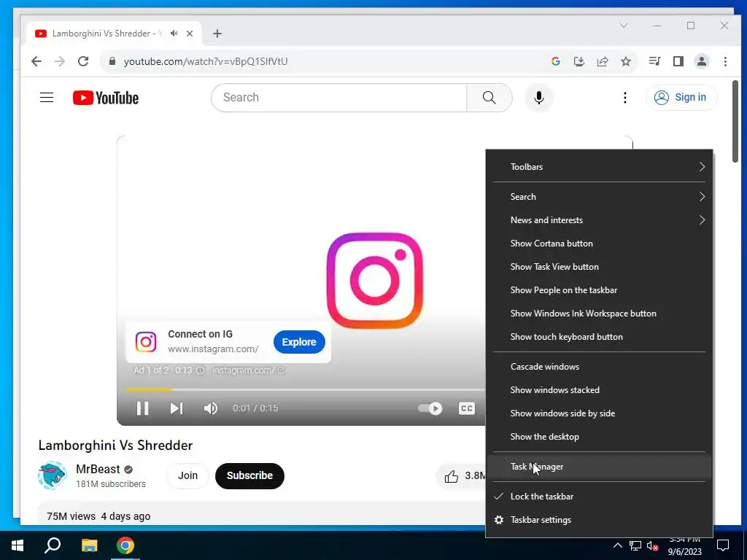747x560 pixels.
Task: Subscribe to MrBeast
Action: tap(249, 475)
